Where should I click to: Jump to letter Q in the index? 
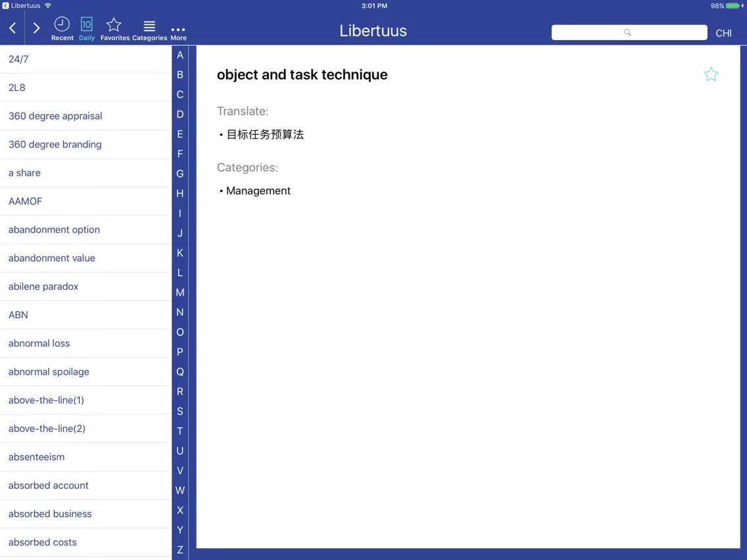[x=180, y=372]
